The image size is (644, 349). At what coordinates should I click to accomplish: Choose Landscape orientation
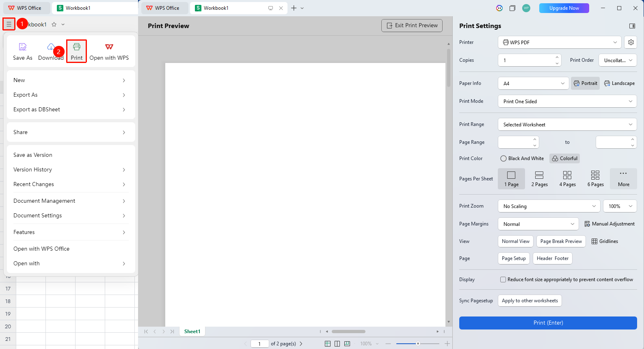click(619, 83)
